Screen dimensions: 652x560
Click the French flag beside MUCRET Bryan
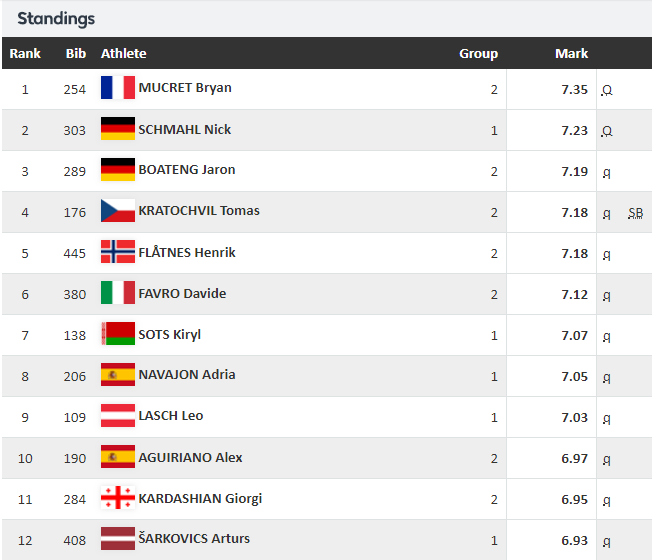point(118,87)
